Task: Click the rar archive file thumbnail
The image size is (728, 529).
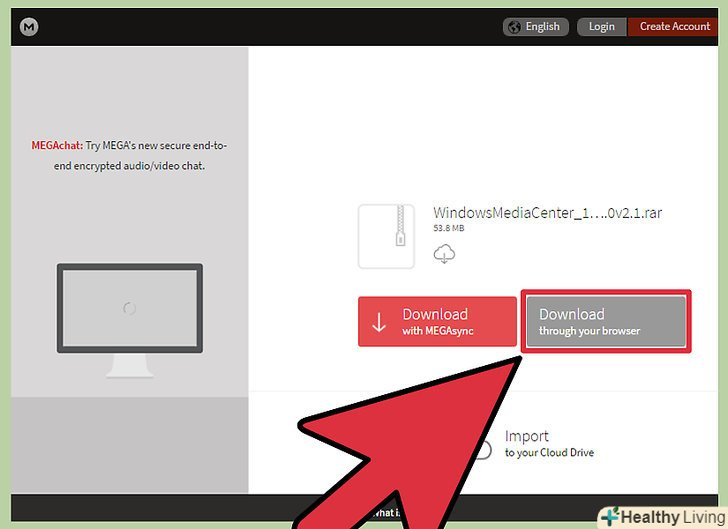Action: 386,236
